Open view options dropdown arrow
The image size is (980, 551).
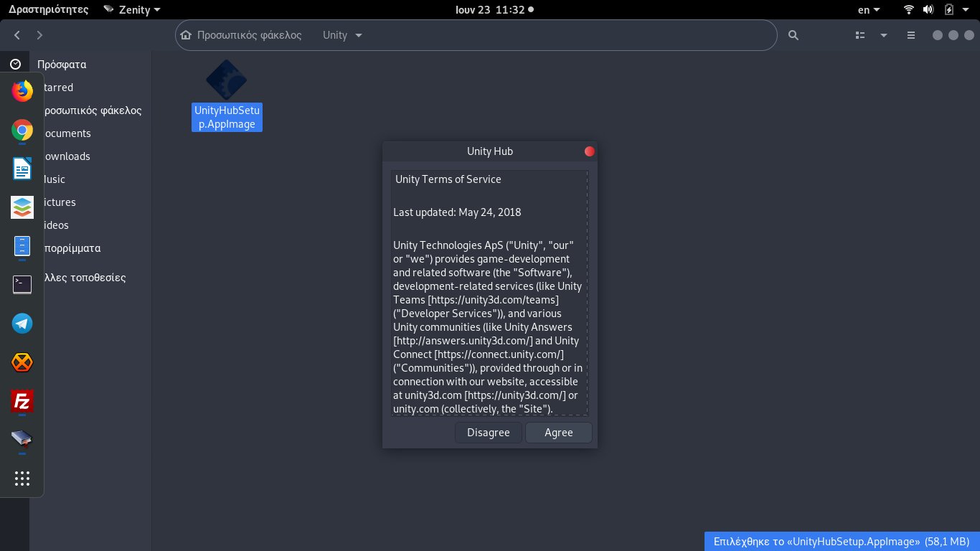pos(884,35)
